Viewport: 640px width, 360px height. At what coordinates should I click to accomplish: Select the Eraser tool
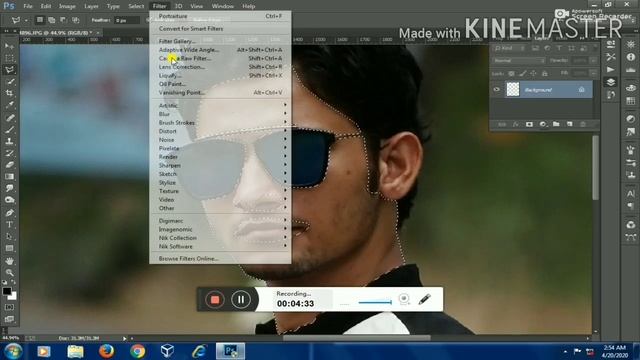[9, 165]
